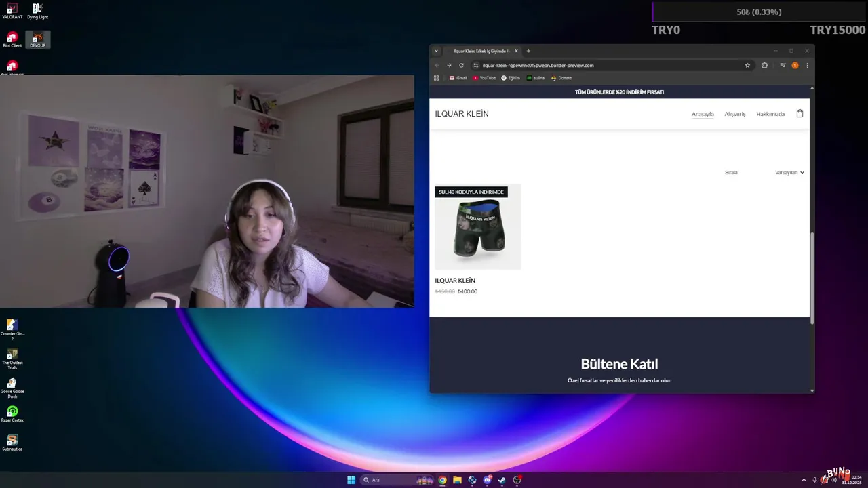Click the Sırala label
This screenshot has height=488, width=868.
tap(731, 172)
